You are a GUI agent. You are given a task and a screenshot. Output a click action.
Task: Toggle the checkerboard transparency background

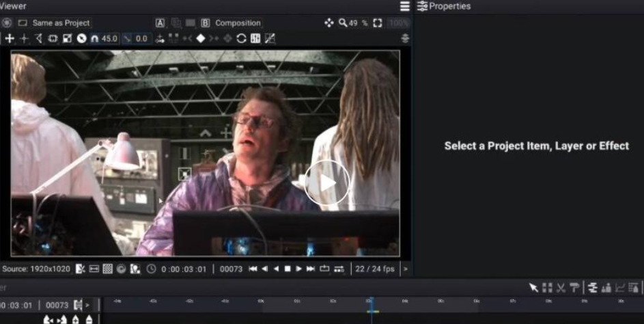click(108, 269)
